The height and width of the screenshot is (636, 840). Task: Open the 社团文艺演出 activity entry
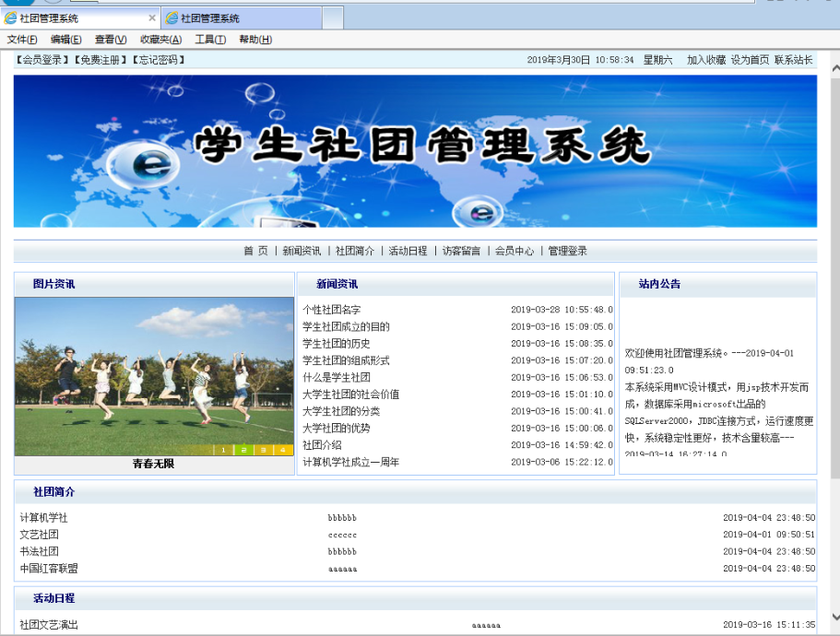(x=49, y=625)
